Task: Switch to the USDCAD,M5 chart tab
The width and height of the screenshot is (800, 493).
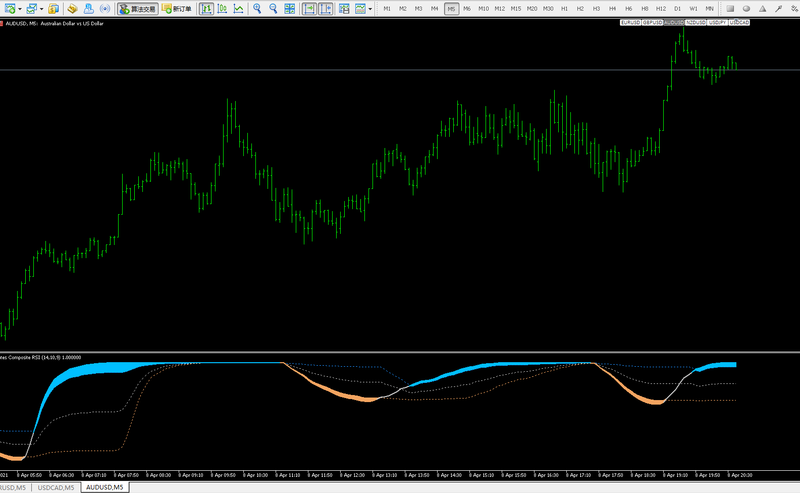Action: [x=57, y=487]
